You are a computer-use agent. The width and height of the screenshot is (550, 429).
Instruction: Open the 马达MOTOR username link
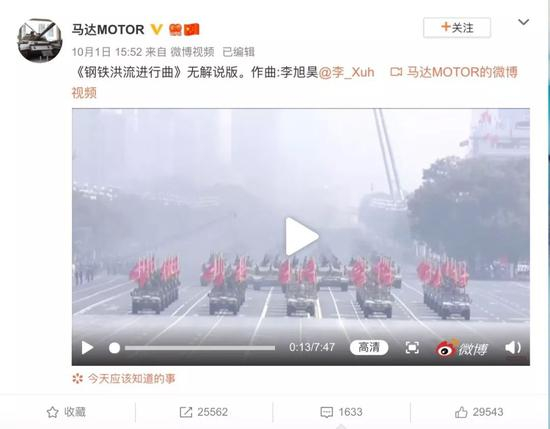pyautogui.click(x=108, y=29)
